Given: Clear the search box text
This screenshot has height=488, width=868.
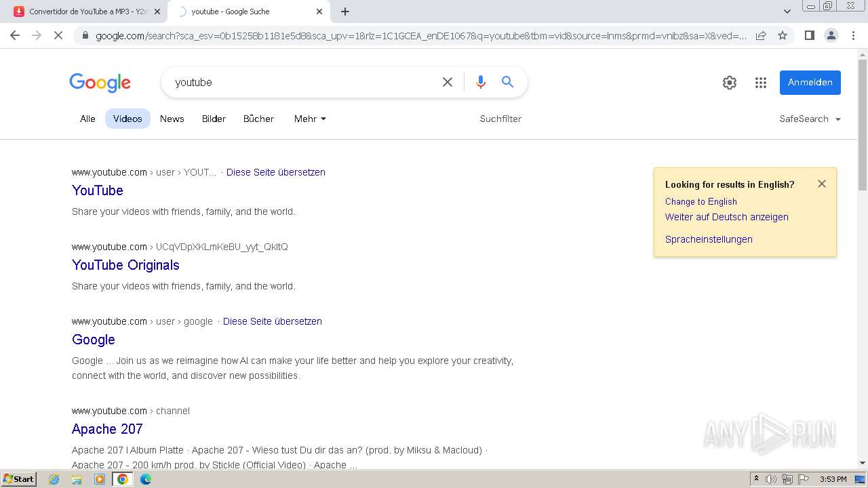Looking at the screenshot, I should 448,82.
